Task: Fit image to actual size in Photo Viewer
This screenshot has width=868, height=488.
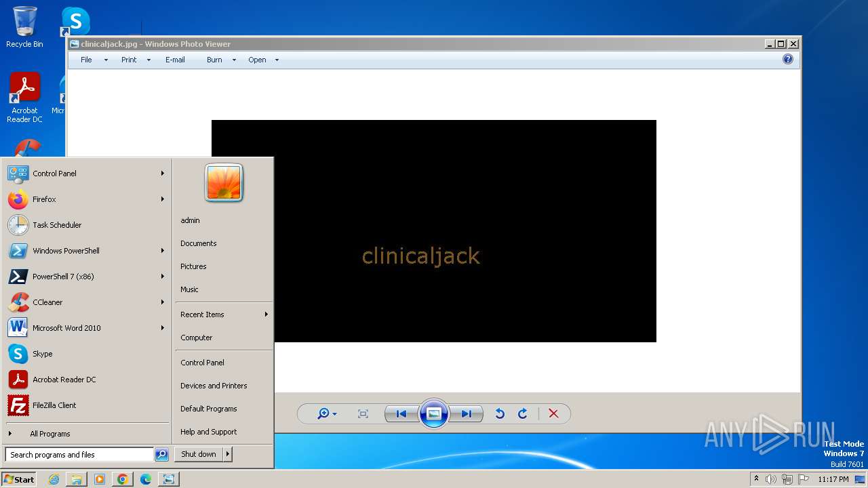Action: pos(363,413)
